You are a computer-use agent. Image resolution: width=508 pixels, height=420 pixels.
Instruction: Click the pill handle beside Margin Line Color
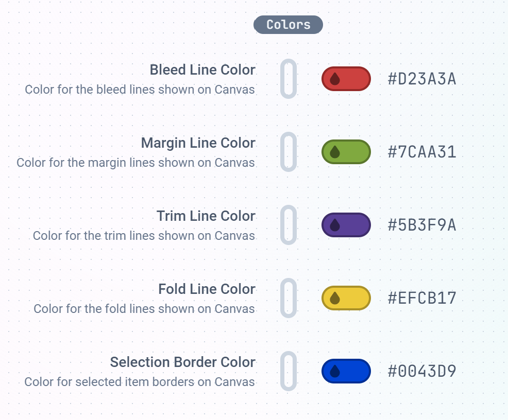coord(289,152)
